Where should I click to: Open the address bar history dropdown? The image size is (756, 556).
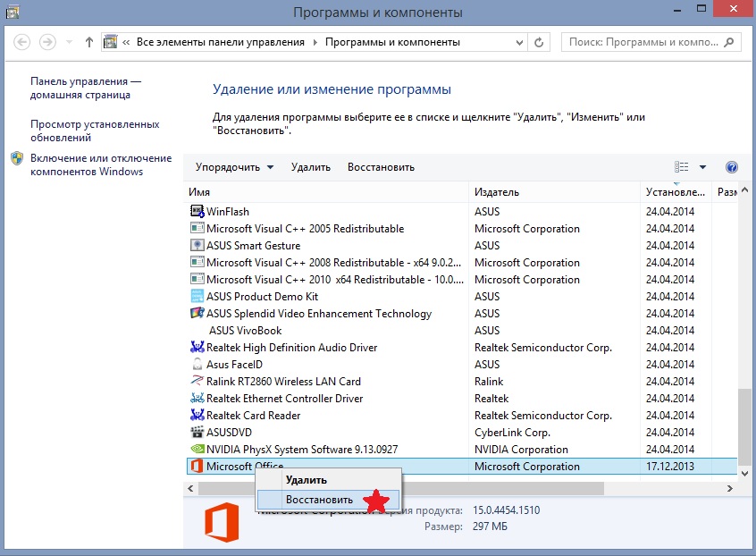pos(519,42)
